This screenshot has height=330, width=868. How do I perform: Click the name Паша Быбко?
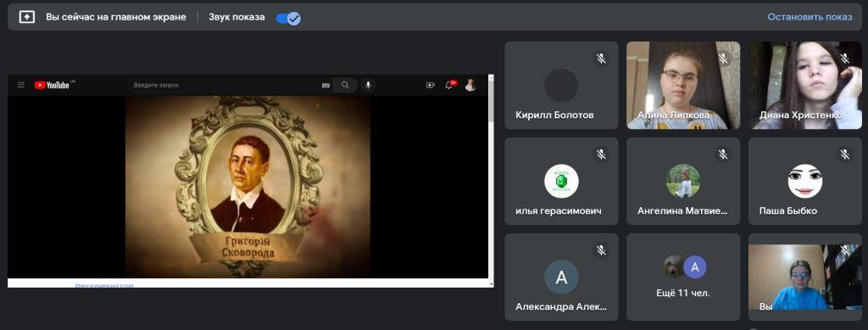point(788,211)
